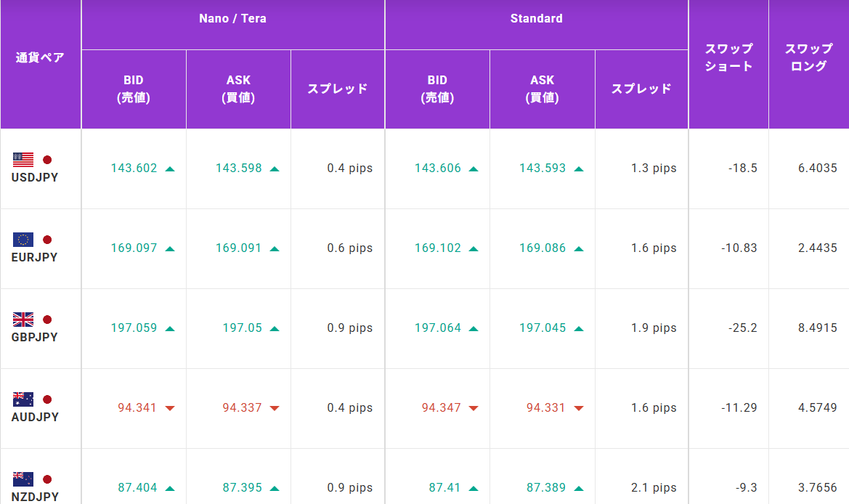Click the -10.83 swap short value
849x504 pixels.
[739, 248]
